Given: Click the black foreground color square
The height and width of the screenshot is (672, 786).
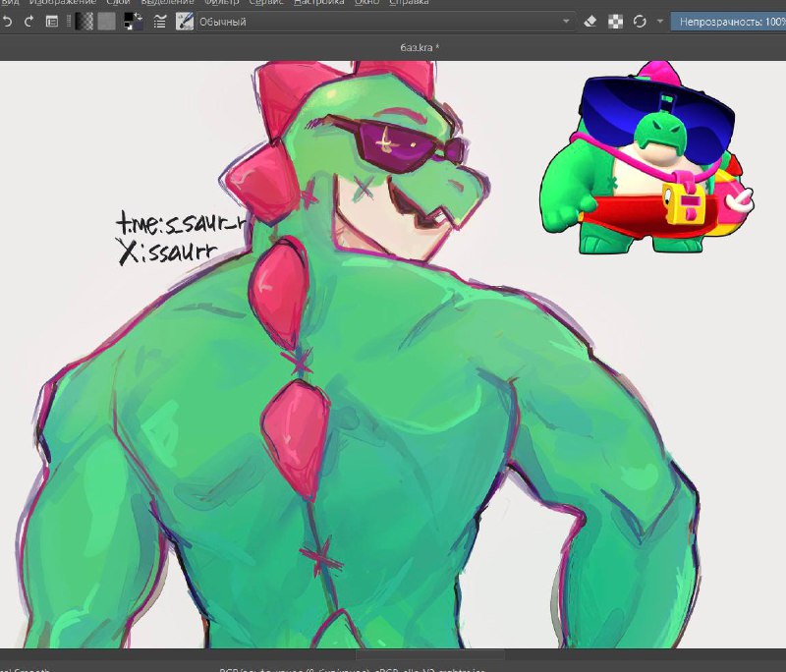Looking at the screenshot, I should coord(129,17).
